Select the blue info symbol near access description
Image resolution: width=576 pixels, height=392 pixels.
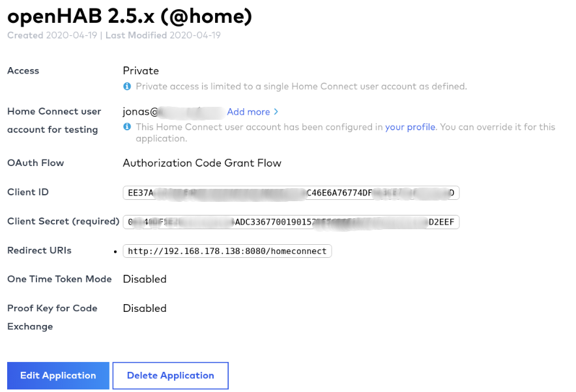pos(126,86)
